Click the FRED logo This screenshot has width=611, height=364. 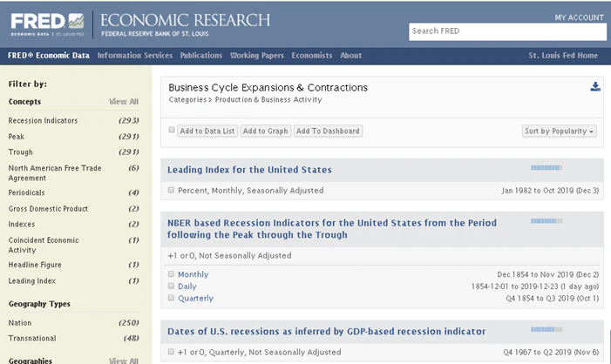[48, 24]
